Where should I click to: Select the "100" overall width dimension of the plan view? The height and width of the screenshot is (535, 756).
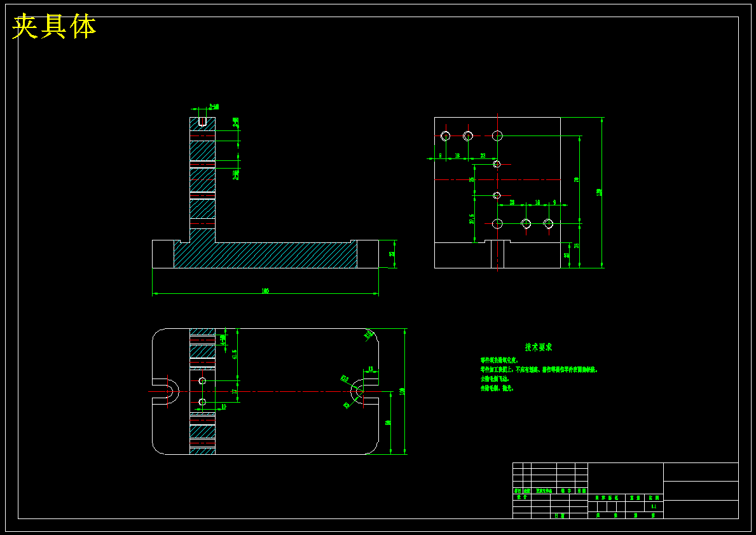[x=402, y=391]
